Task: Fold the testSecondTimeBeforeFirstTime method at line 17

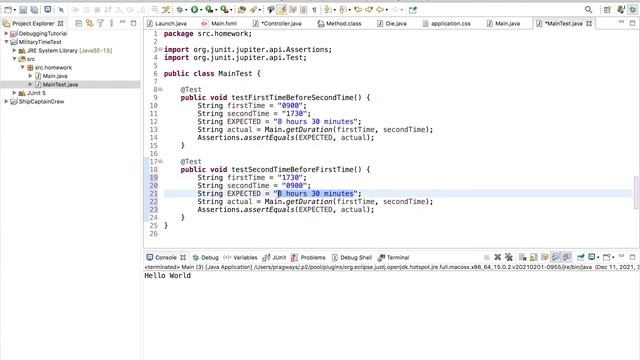Action: pos(160,162)
